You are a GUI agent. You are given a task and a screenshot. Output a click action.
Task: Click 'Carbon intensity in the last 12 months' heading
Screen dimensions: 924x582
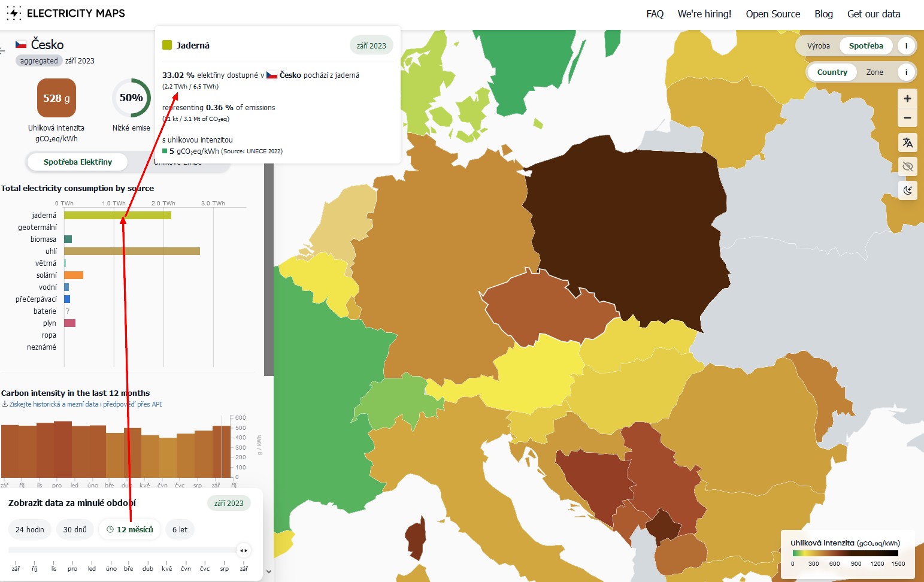click(x=75, y=393)
